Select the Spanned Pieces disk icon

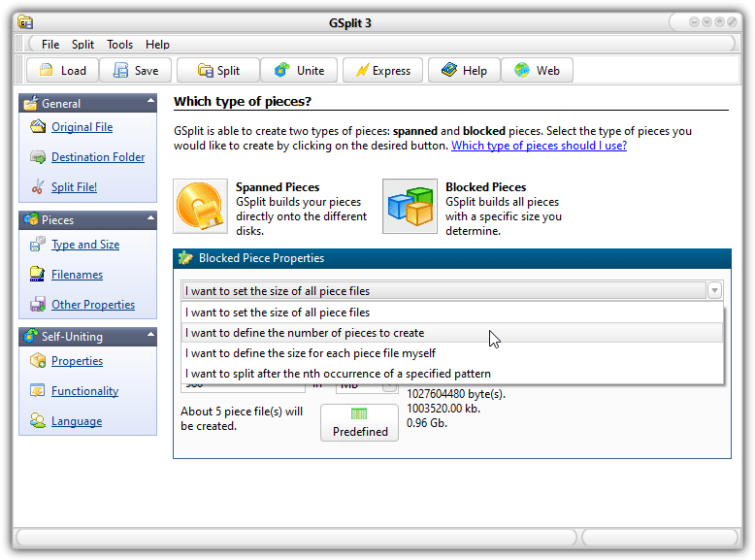point(200,206)
